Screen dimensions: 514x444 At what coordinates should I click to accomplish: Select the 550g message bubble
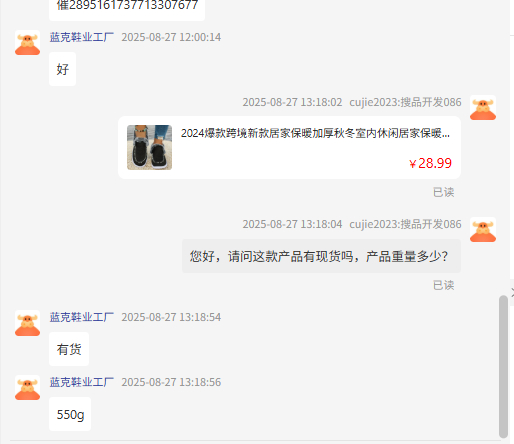(x=70, y=414)
